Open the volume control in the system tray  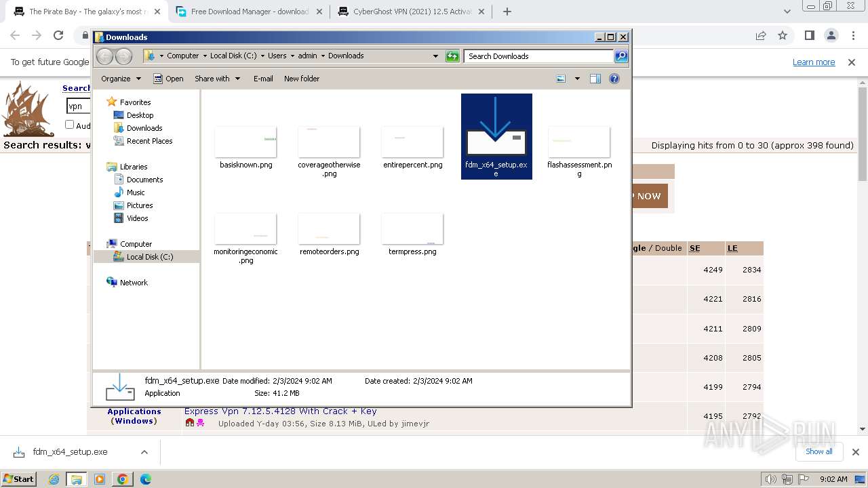click(770, 479)
